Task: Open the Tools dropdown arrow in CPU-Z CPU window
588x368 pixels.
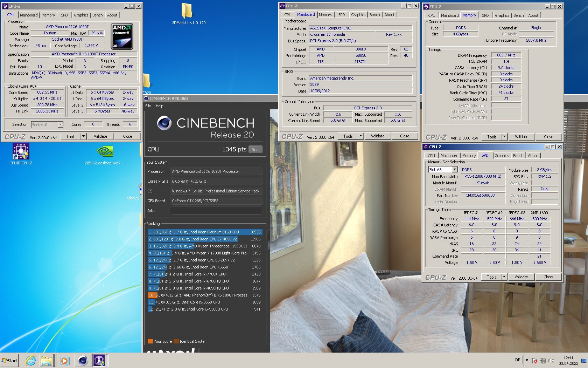Action: pos(83,136)
